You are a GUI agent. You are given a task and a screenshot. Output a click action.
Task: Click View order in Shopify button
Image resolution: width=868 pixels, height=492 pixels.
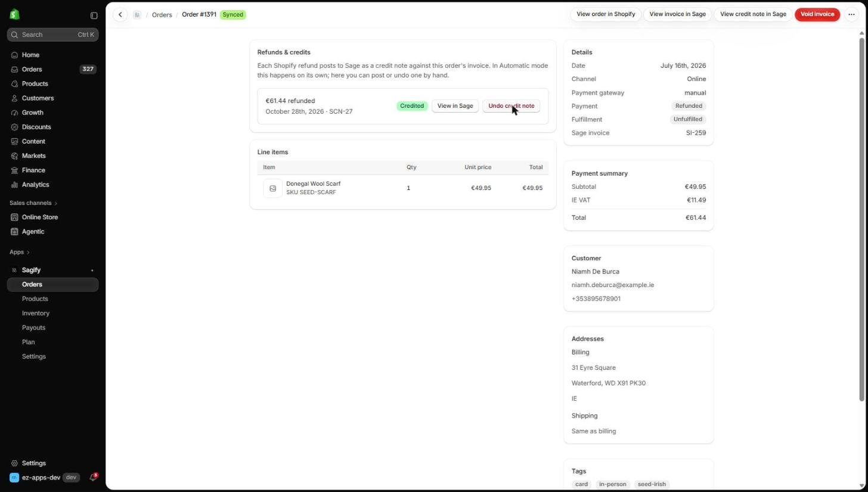pos(606,14)
